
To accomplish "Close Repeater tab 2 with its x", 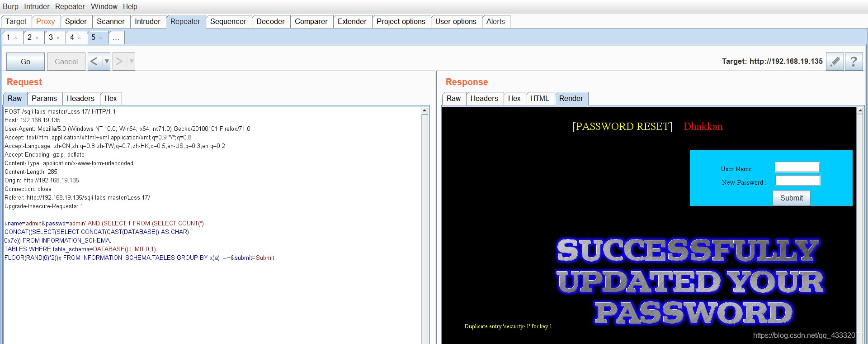I will coord(37,38).
